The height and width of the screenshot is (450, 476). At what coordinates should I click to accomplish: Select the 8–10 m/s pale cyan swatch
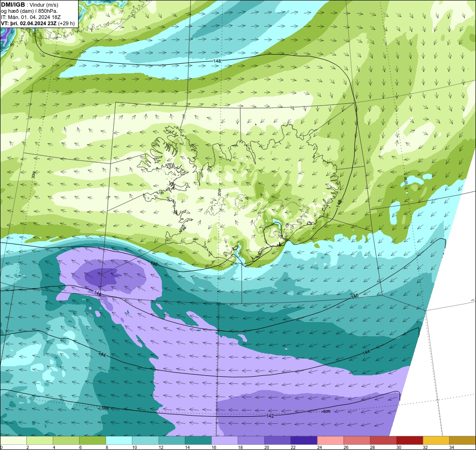(119, 440)
